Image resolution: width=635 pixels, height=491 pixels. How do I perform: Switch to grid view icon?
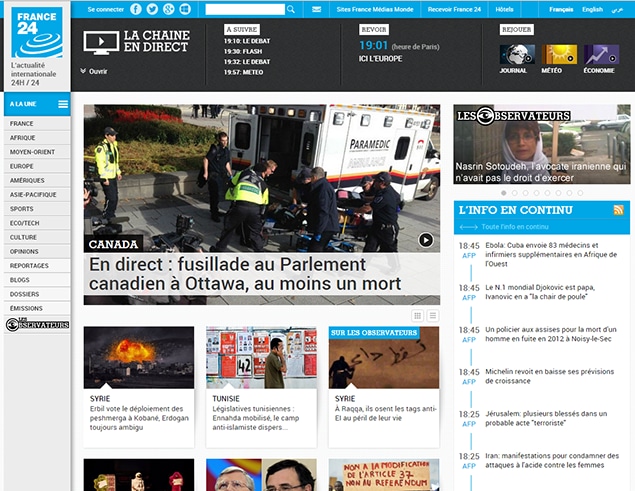point(418,316)
